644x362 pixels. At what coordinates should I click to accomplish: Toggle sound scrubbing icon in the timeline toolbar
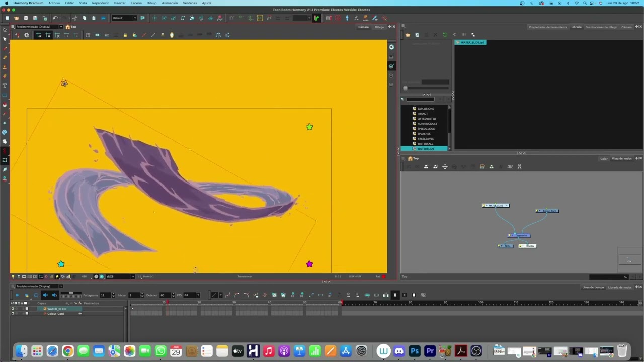pos(54,295)
